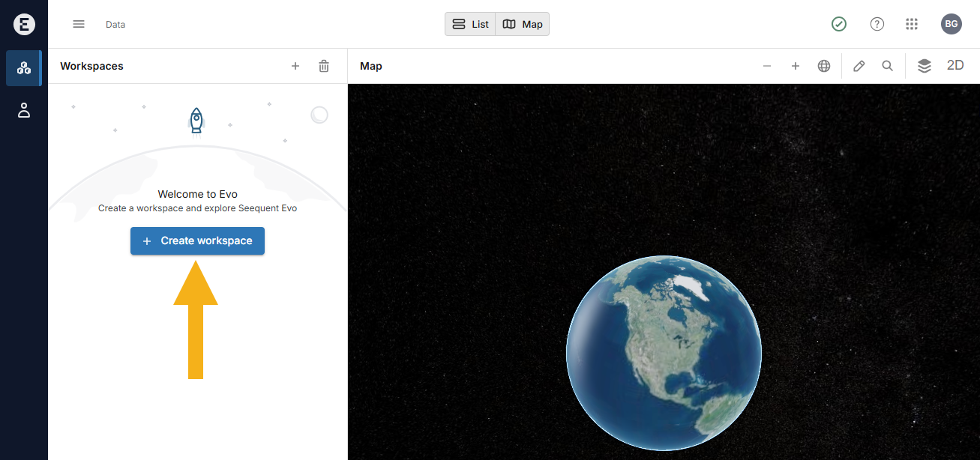The image size is (980, 460).
Task: Open the workspaces section in the sidebar
Action: (x=24, y=68)
